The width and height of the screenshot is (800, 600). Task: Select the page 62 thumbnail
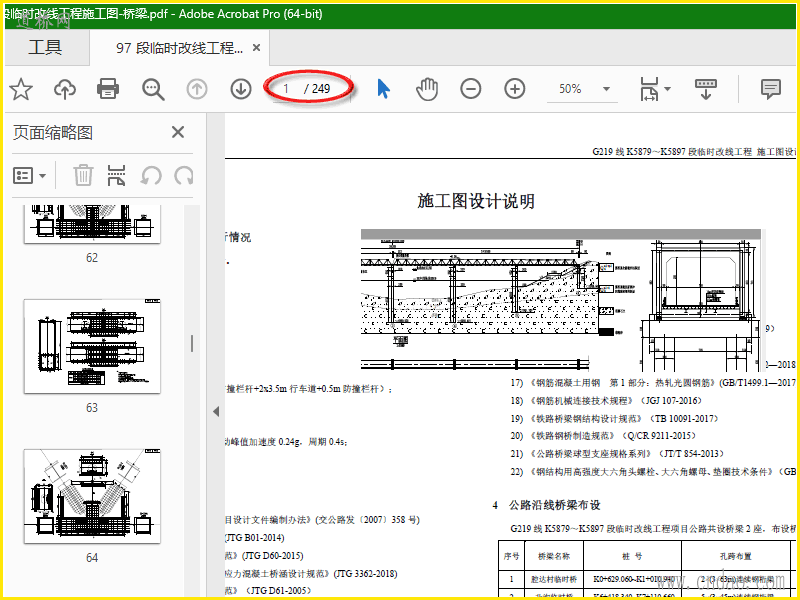click(92, 223)
